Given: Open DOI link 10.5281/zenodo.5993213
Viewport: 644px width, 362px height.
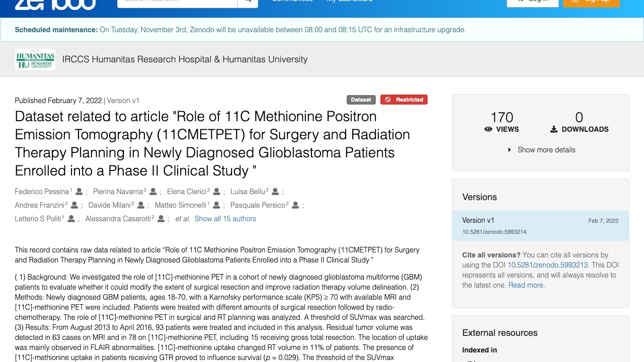Looking at the screenshot, I should 548,265.
